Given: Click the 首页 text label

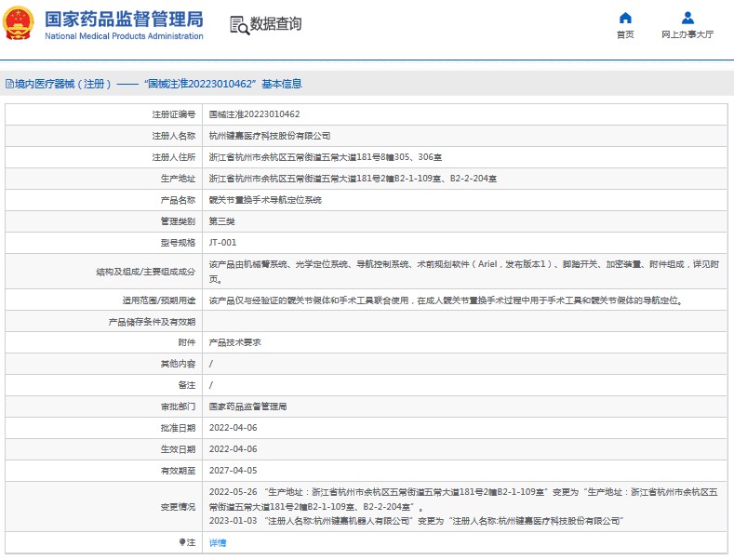Looking at the screenshot, I should (x=625, y=34).
